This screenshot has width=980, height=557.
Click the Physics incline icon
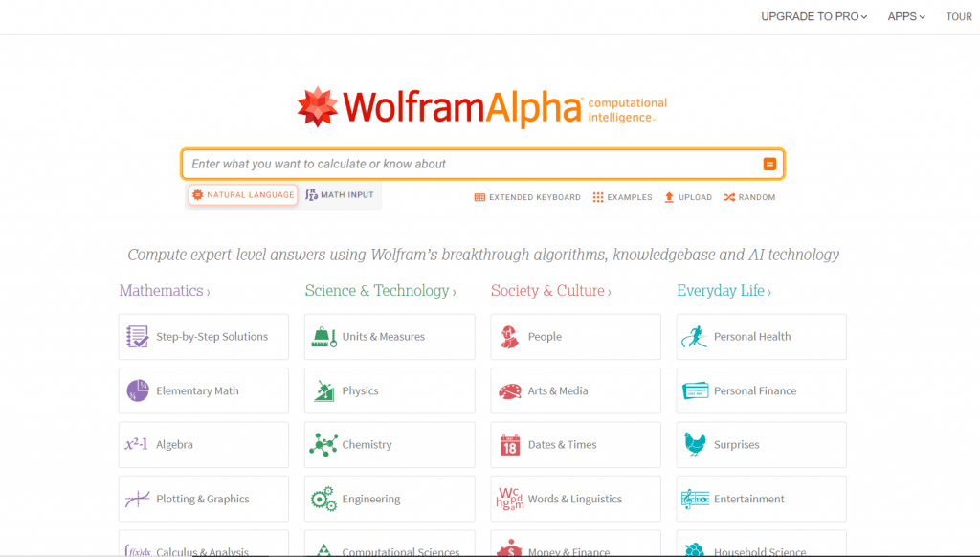pos(323,390)
